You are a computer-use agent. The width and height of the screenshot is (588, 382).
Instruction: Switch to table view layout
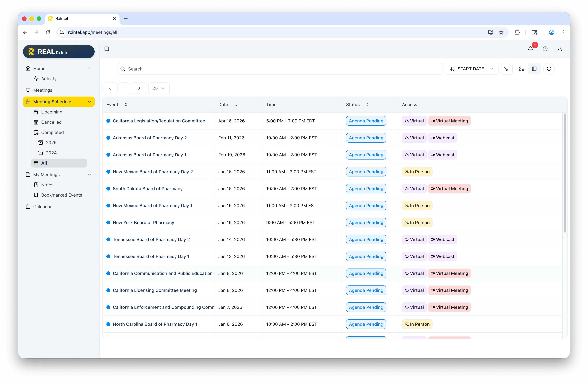click(534, 69)
